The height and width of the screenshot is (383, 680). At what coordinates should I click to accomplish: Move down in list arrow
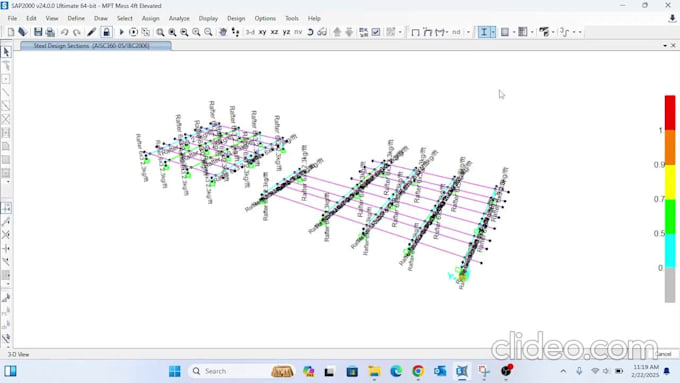[x=349, y=32]
